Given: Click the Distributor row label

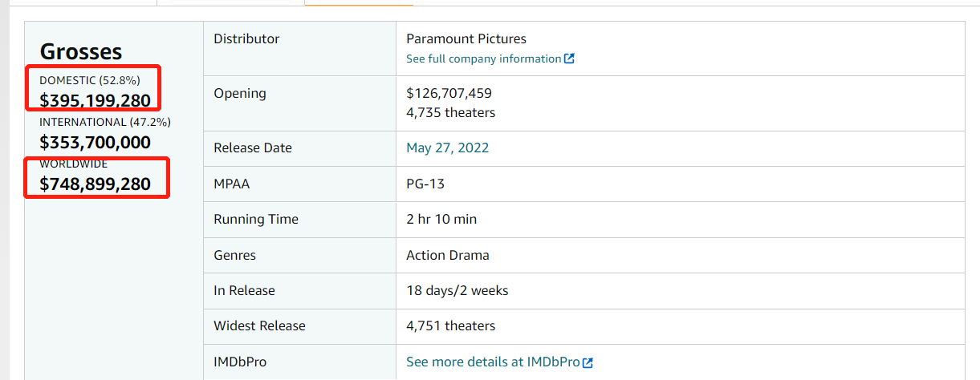Looking at the screenshot, I should (246, 38).
